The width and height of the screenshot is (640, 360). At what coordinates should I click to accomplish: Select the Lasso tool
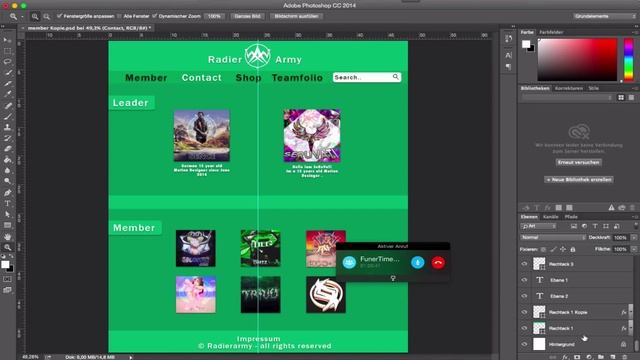(x=7, y=62)
